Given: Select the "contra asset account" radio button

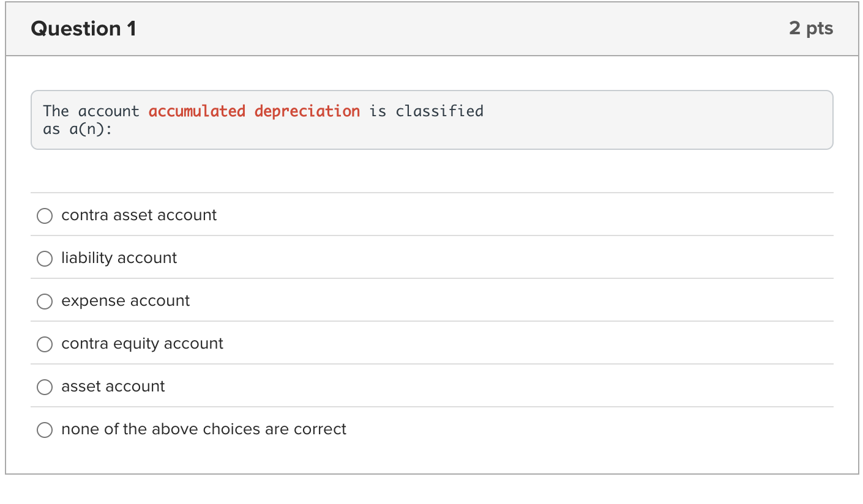Looking at the screenshot, I should point(45,215).
